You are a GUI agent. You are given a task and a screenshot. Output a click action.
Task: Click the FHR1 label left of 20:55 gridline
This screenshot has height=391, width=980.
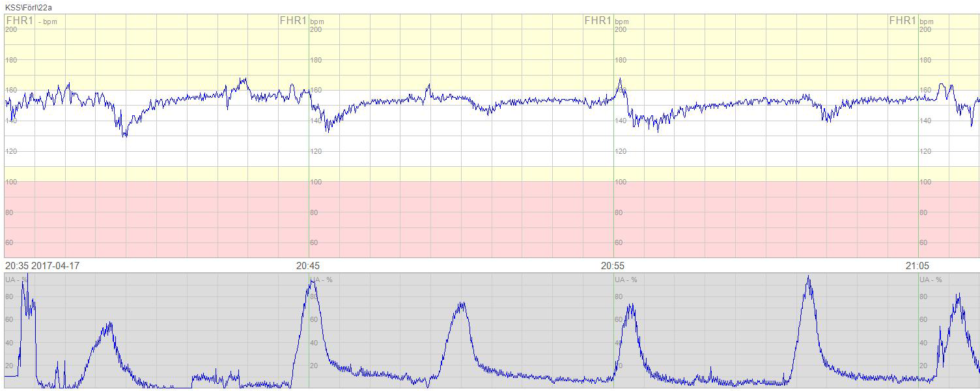click(598, 21)
